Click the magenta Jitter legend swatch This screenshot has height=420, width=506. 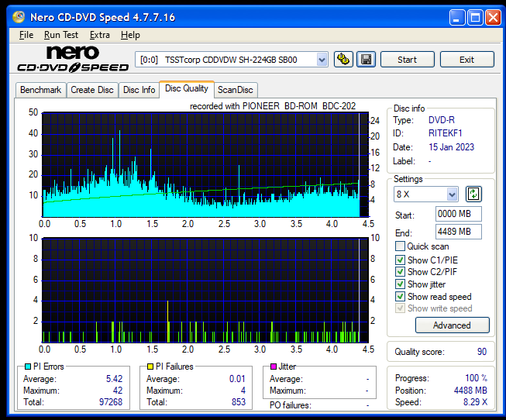point(274,367)
